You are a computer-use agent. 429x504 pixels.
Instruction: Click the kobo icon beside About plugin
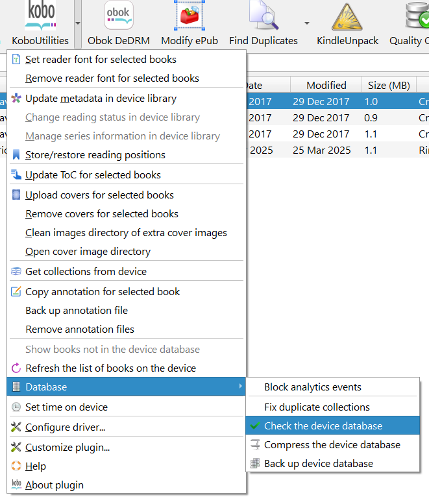(16, 484)
